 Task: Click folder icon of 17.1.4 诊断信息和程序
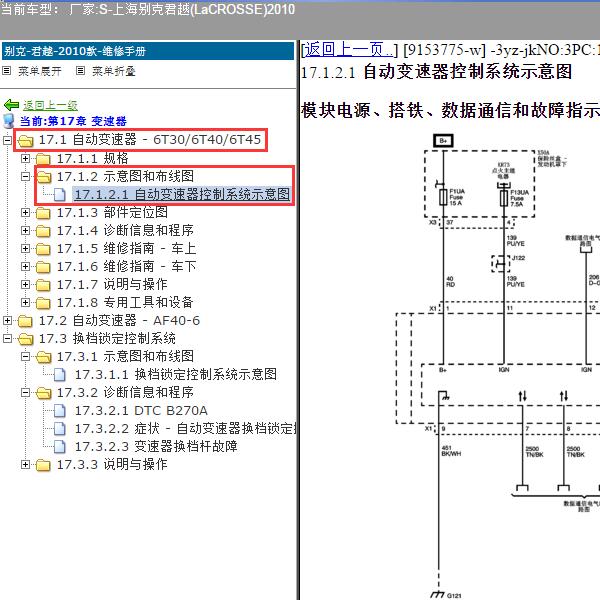pos(43,231)
